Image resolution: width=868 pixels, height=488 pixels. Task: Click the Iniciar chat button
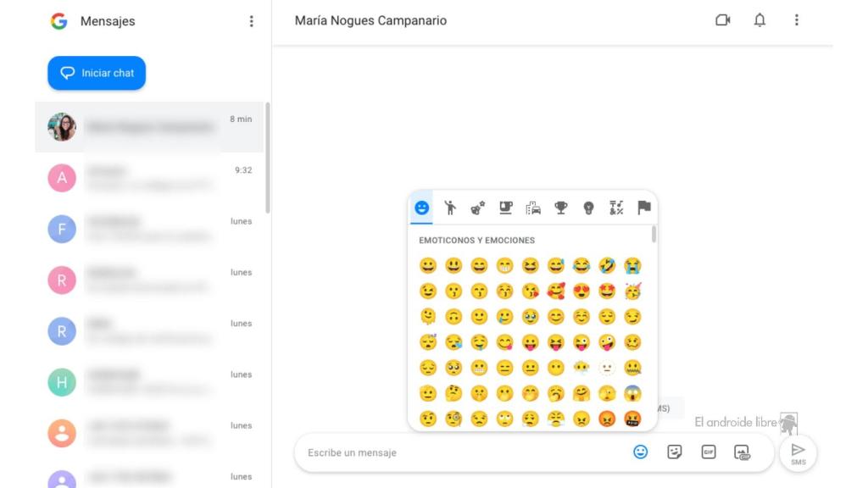(x=97, y=73)
